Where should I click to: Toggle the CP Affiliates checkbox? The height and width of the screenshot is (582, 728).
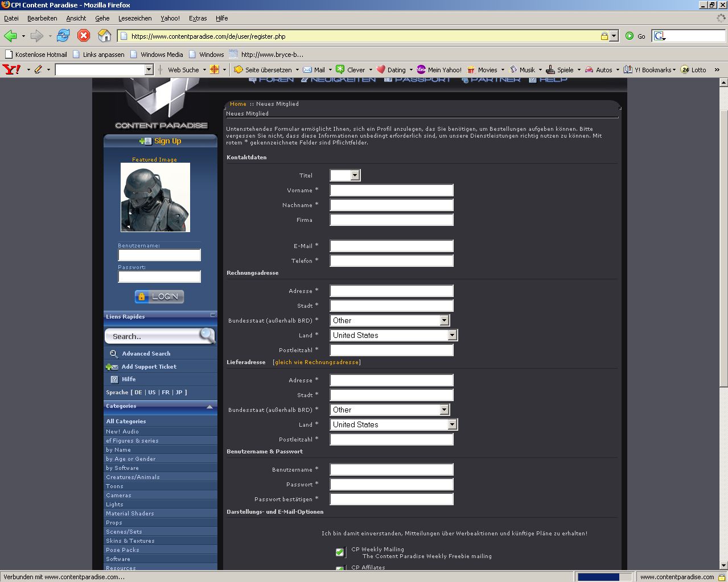[x=340, y=568]
